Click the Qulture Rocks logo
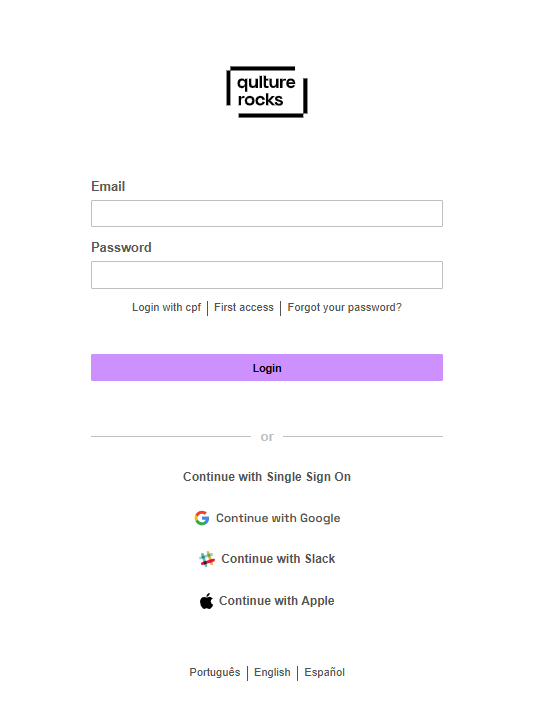The height and width of the screenshot is (715, 533). pos(267,92)
